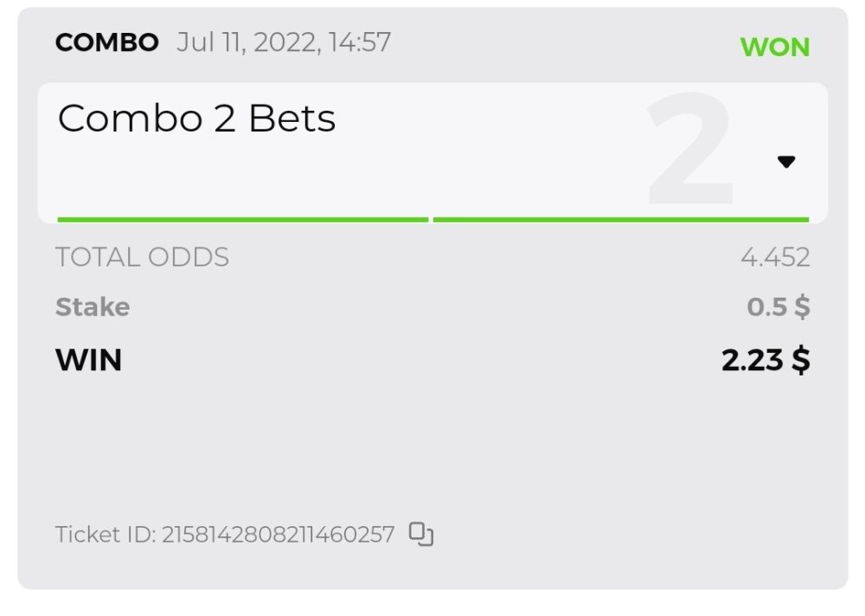Click the Jul 11, 2022, 14:57 timestamp
This screenshot has height=616, width=865.
pyautogui.click(x=284, y=42)
